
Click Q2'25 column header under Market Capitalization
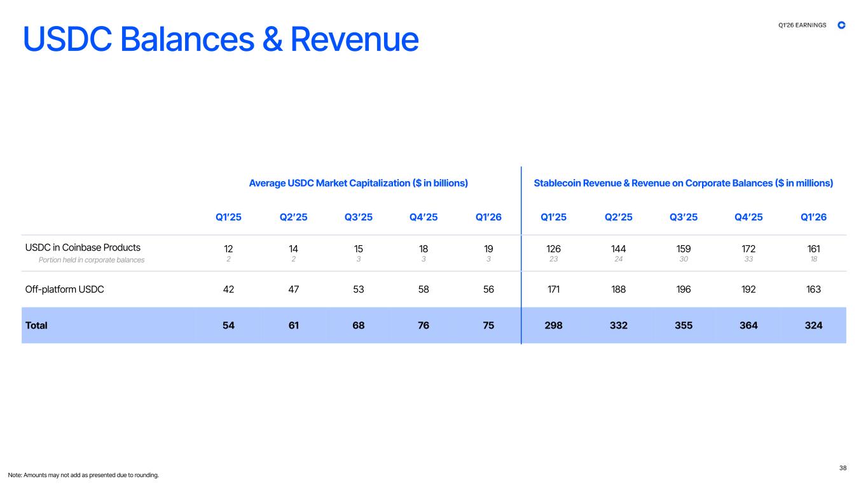click(294, 217)
